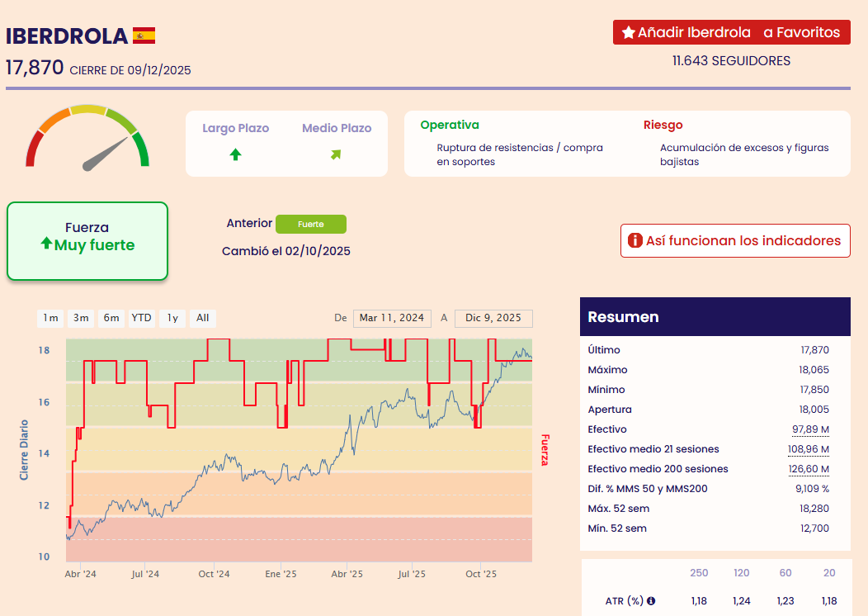Click the info icon next to ATR (%)
The height and width of the screenshot is (616, 868).
pyautogui.click(x=651, y=600)
